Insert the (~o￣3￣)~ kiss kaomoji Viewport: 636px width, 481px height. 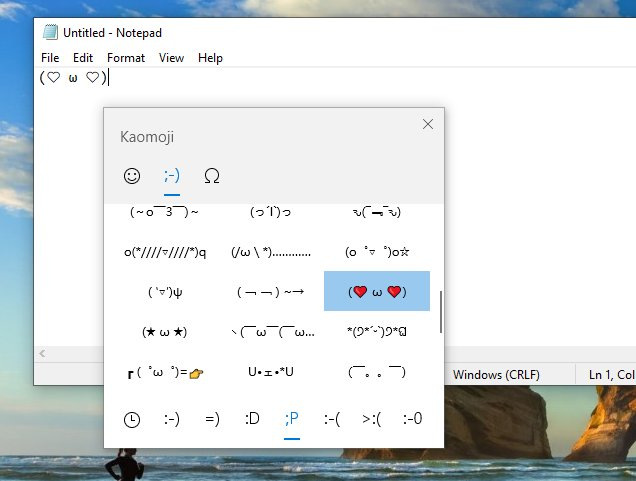point(164,213)
